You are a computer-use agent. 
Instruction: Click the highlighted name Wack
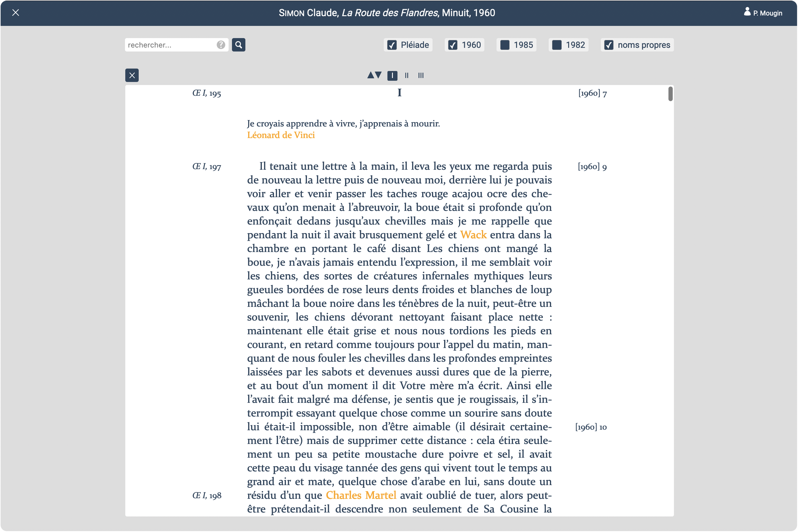[x=473, y=235]
